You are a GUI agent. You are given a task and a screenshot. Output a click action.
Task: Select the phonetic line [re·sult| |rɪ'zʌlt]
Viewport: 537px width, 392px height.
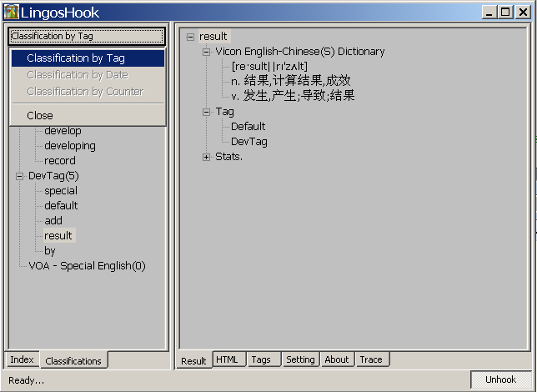coord(269,67)
